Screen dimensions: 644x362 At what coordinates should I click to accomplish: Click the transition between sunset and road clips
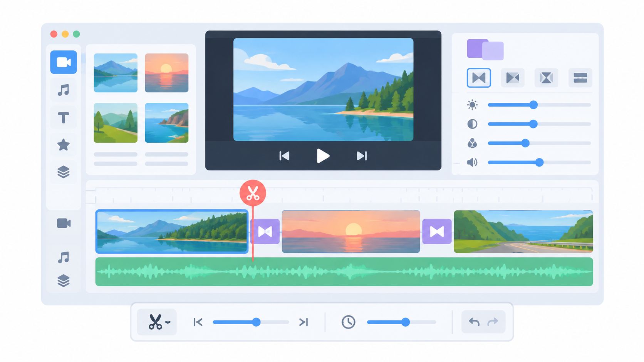(437, 232)
